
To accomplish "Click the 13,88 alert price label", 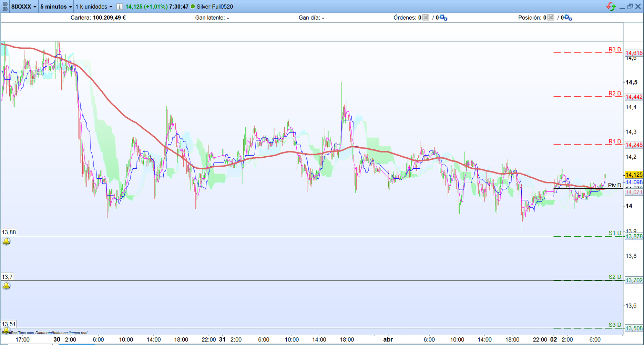I will point(9,232).
